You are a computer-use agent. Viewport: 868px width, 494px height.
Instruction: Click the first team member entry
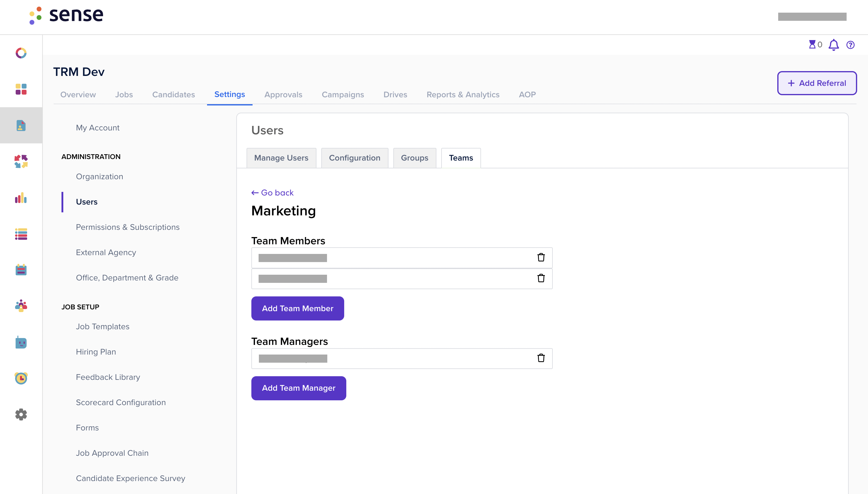[x=402, y=258]
